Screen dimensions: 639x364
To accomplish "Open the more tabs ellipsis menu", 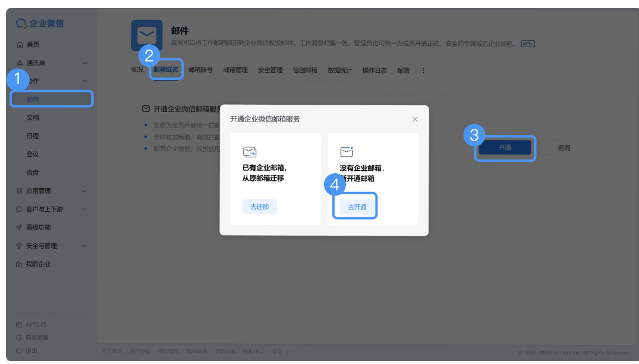I will pos(423,71).
